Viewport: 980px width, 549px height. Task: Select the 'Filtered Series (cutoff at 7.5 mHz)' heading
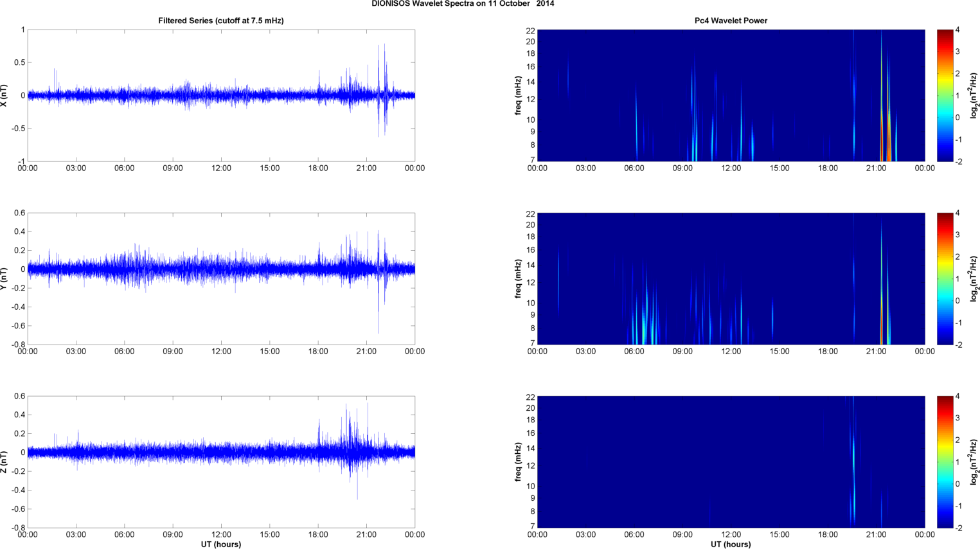tap(221, 21)
